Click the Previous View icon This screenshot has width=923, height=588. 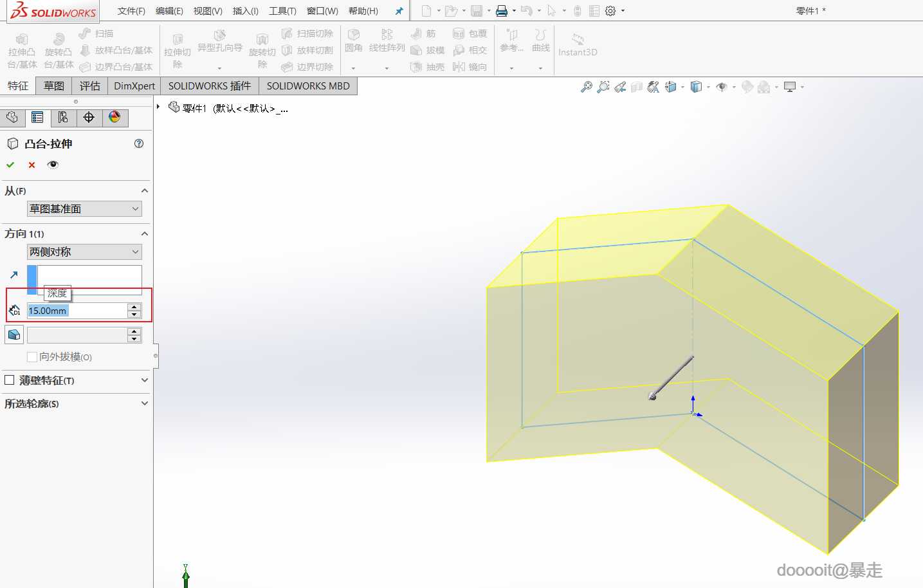tap(620, 87)
